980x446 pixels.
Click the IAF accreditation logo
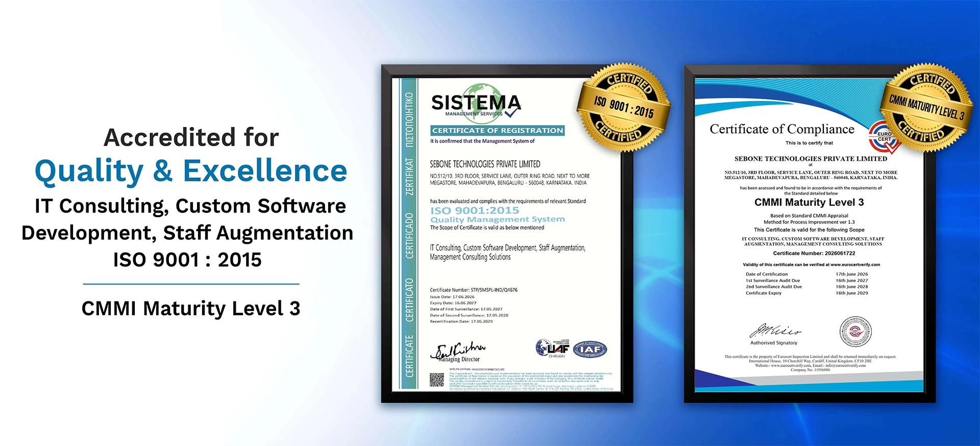point(590,349)
